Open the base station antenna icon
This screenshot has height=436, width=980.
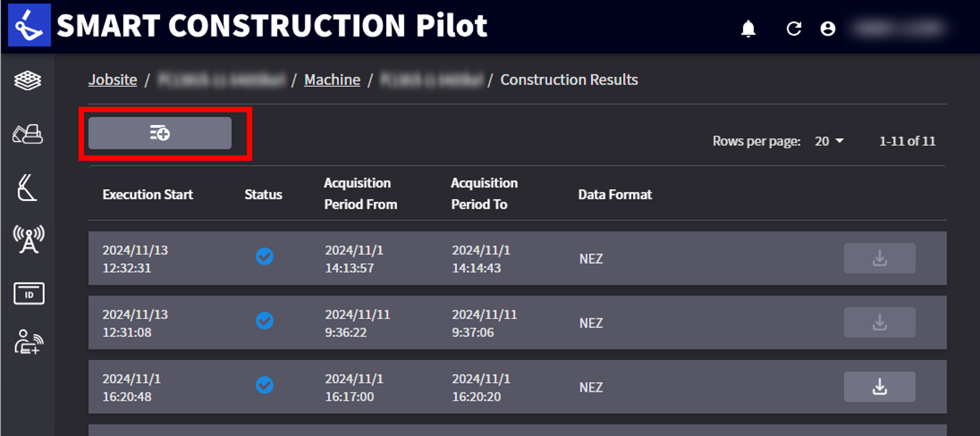click(29, 240)
